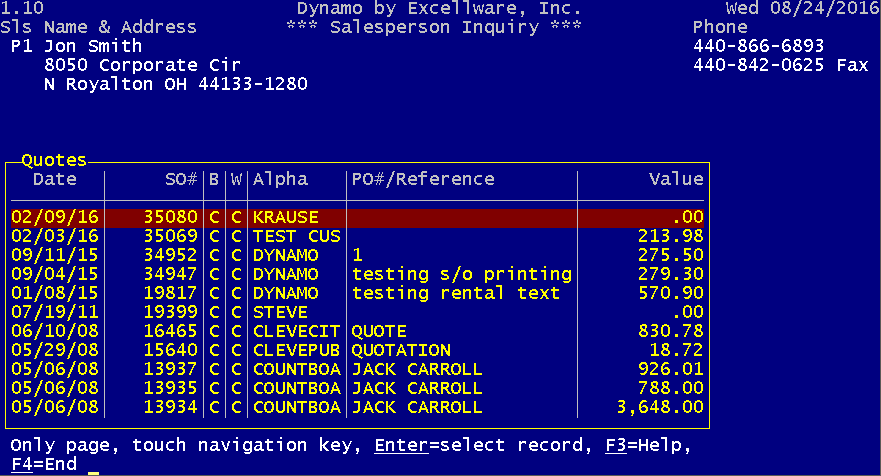Image resolution: width=881 pixels, height=476 pixels.
Task: Select the STEVE quote 19399
Action: 357,312
